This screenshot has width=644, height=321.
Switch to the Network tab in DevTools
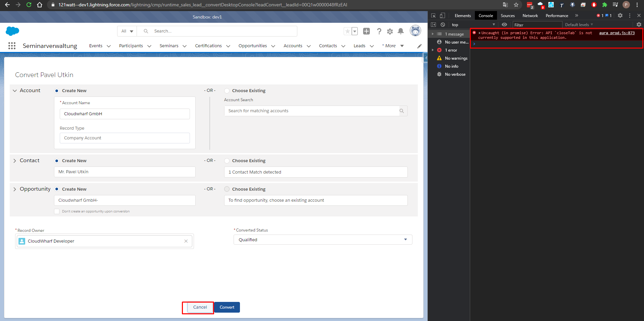click(x=530, y=16)
